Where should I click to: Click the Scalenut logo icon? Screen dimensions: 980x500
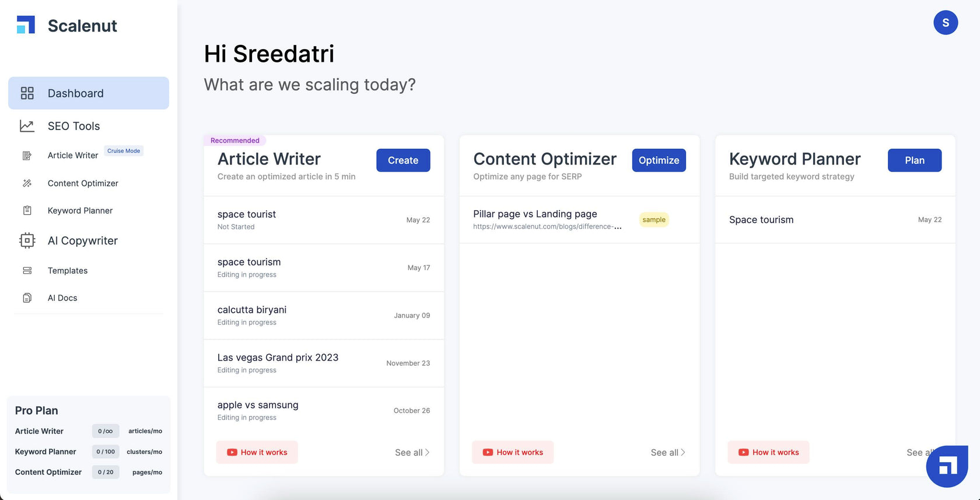26,25
